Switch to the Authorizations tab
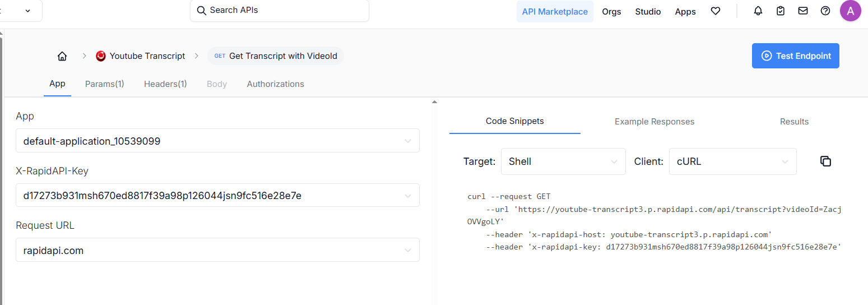This screenshot has width=868, height=305. click(276, 84)
